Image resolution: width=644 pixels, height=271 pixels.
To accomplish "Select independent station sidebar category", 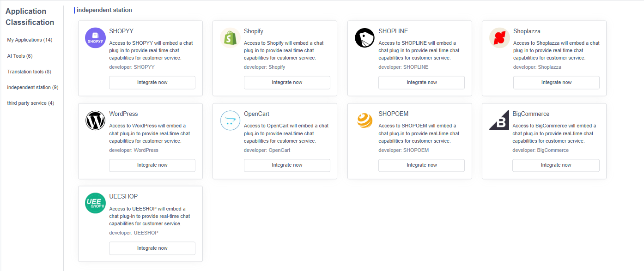I will click(33, 87).
